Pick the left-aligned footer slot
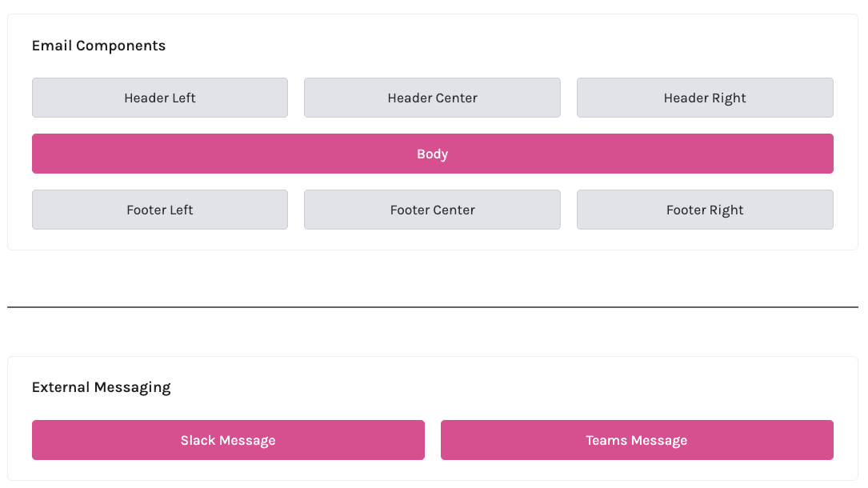This screenshot has height=488, width=868. click(x=160, y=210)
